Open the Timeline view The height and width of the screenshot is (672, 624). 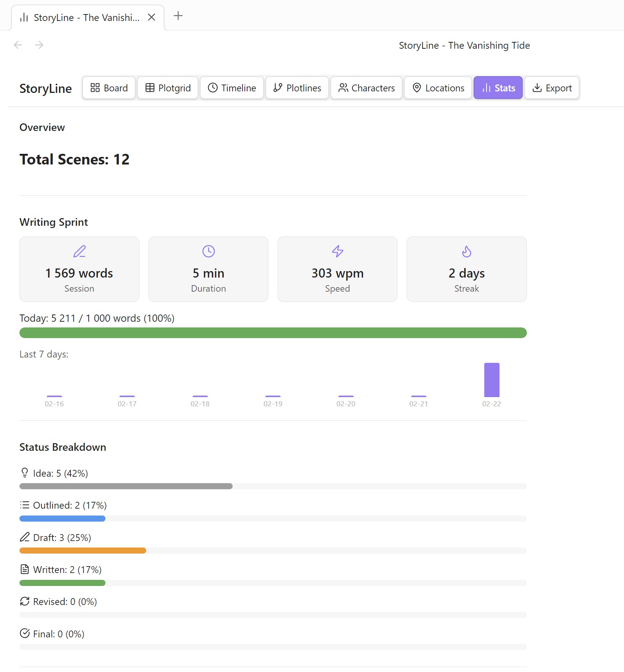(x=232, y=88)
